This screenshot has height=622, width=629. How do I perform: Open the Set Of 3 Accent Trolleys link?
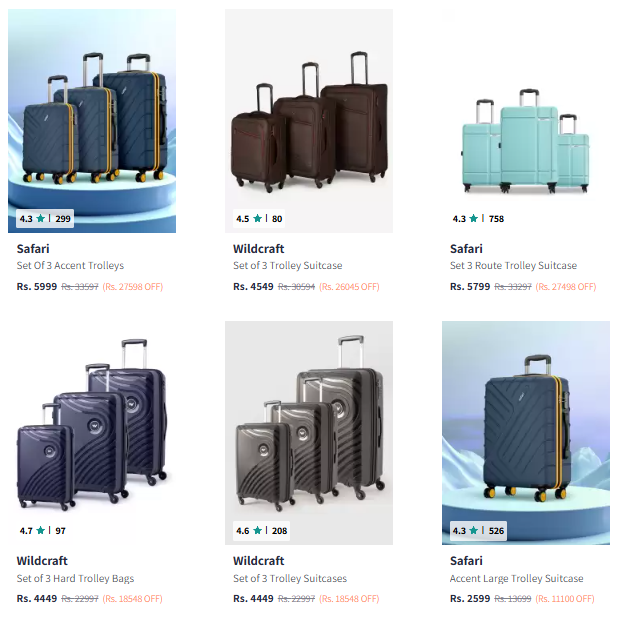point(70,265)
